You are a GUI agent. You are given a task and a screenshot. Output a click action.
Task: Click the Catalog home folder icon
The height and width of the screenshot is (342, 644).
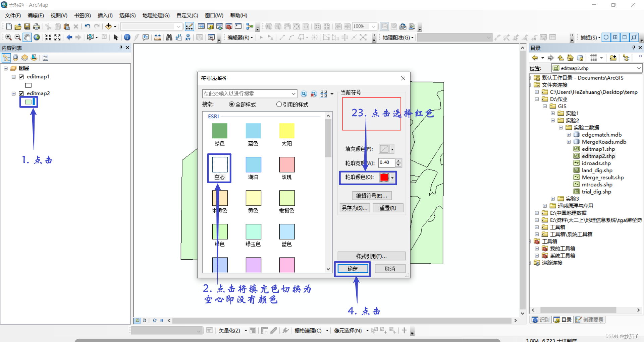coord(570,58)
